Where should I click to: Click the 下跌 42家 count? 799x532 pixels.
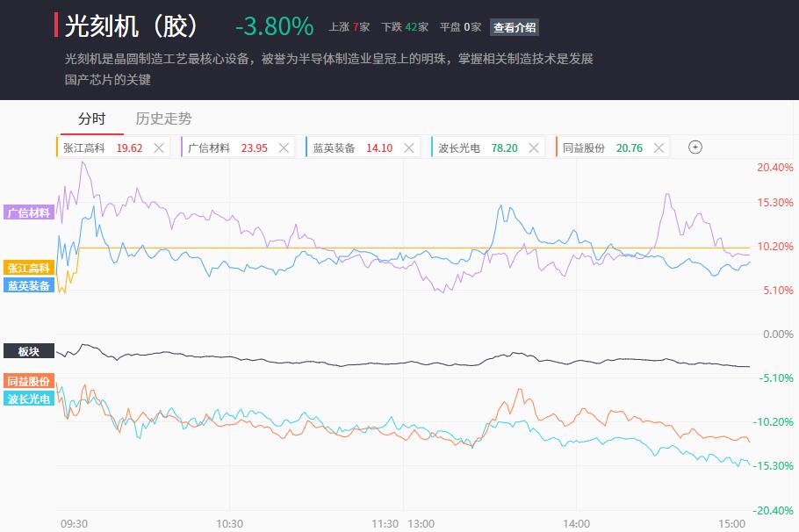click(x=405, y=27)
